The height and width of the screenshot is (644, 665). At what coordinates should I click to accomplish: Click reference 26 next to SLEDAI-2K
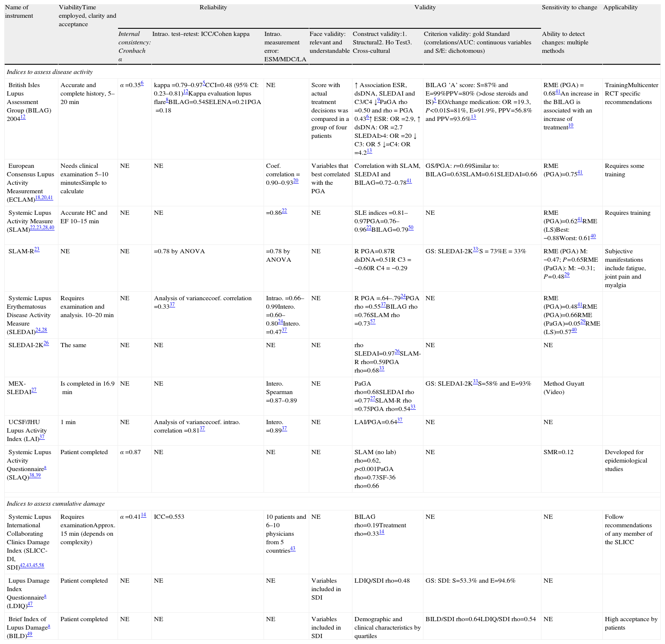(46, 343)
